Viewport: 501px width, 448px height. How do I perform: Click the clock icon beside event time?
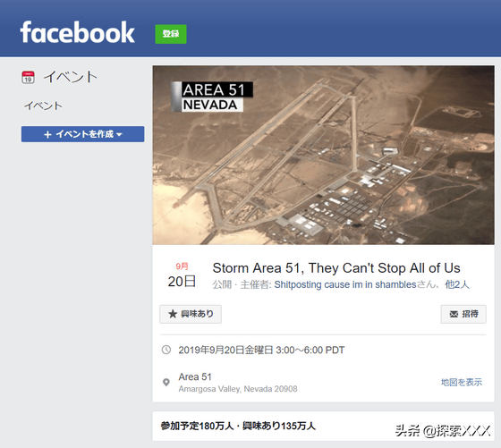click(166, 350)
